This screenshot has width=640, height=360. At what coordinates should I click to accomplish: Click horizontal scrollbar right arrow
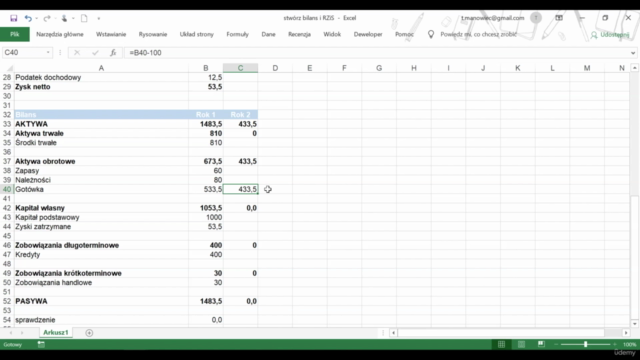pos(626,333)
